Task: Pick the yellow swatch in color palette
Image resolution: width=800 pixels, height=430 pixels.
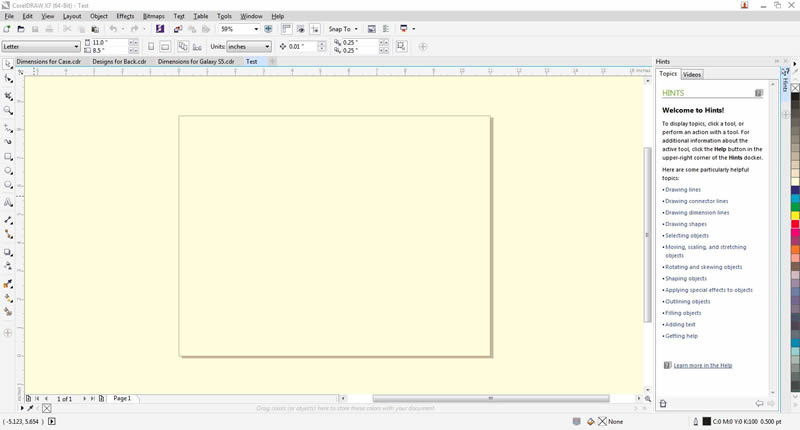Action: 795,216
